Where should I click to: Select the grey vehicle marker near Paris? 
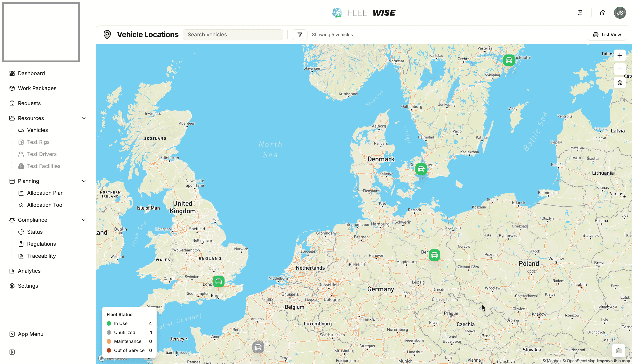[258, 347]
